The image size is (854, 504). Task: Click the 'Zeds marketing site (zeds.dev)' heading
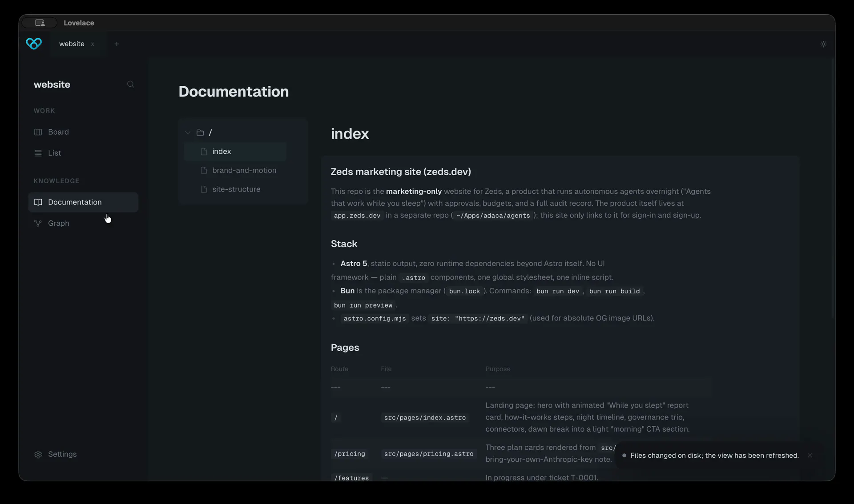coord(401,172)
